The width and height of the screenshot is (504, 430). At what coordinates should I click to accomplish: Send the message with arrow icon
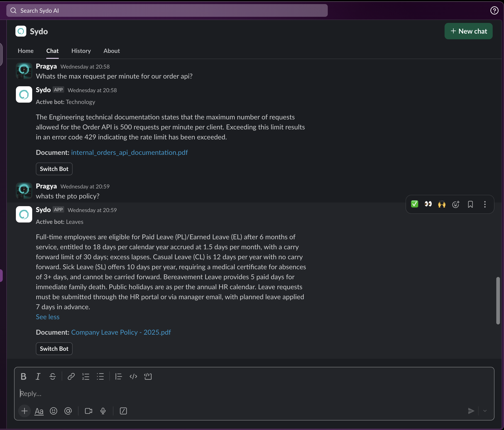(471, 411)
